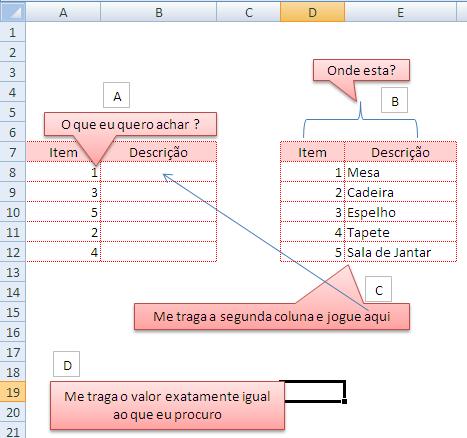Select the text box labeled D
The width and height of the screenshot is (467, 438).
point(67,364)
